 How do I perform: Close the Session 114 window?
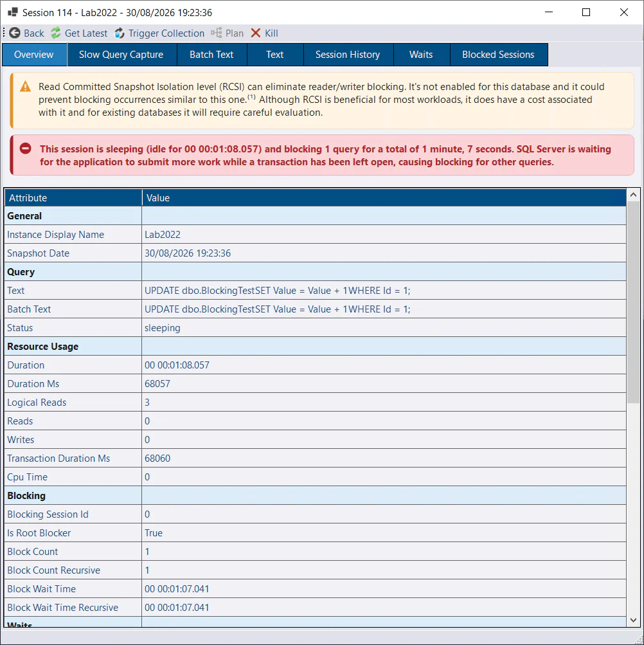click(x=624, y=12)
